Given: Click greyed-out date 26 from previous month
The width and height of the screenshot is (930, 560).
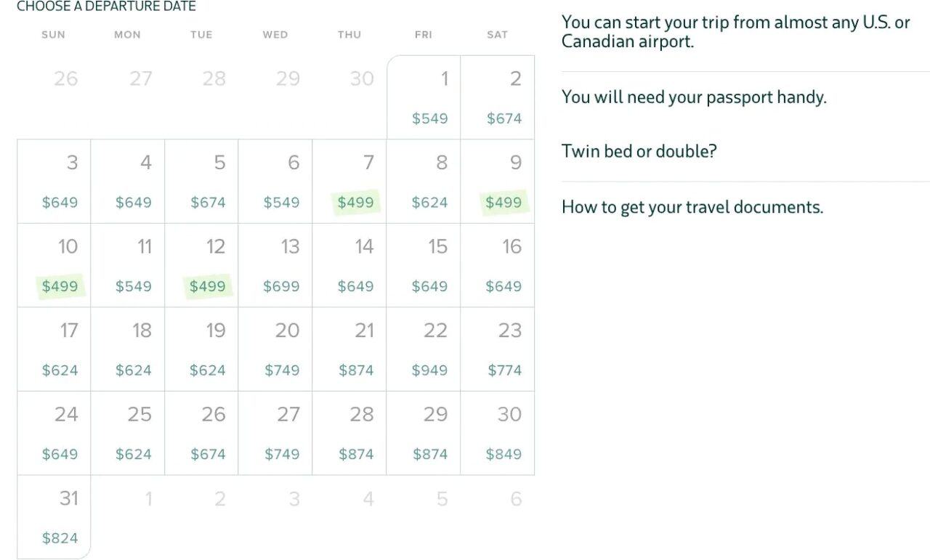Looking at the screenshot, I should (65, 78).
